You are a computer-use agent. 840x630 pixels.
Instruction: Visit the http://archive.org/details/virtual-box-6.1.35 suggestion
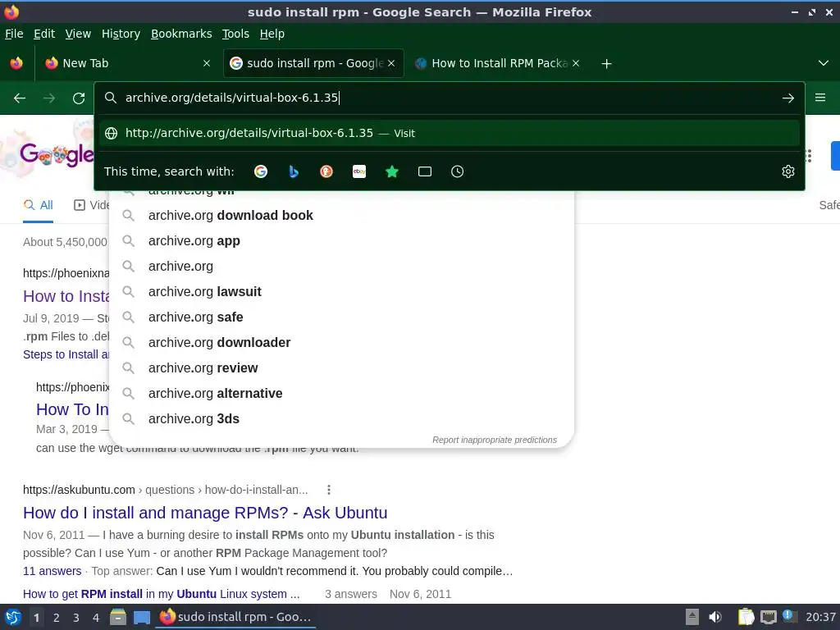click(x=449, y=133)
